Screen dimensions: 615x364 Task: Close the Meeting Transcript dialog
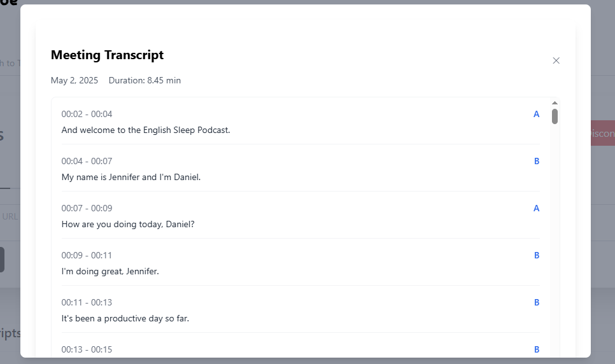coord(556,60)
